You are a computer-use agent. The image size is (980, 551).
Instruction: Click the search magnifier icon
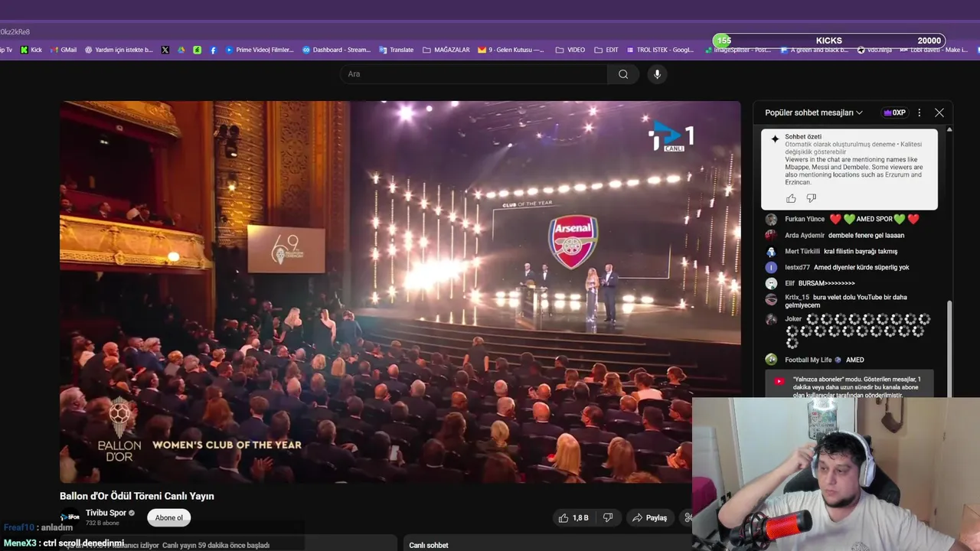pos(623,74)
